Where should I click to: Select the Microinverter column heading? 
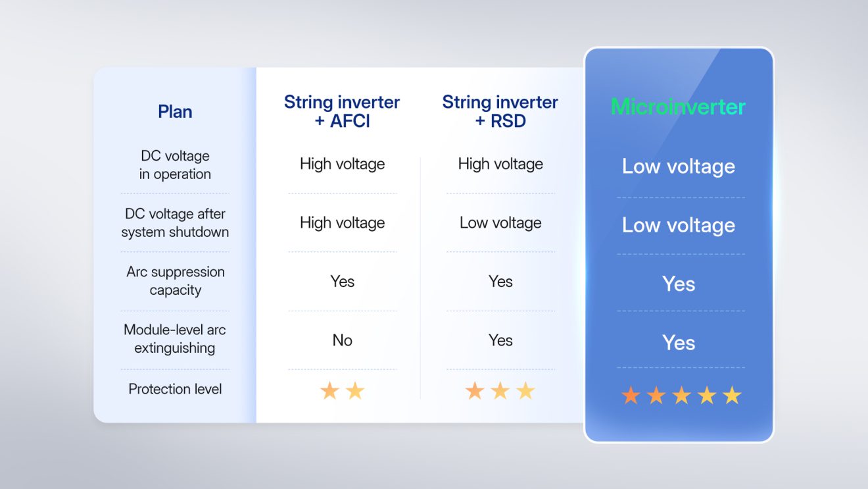(678, 107)
